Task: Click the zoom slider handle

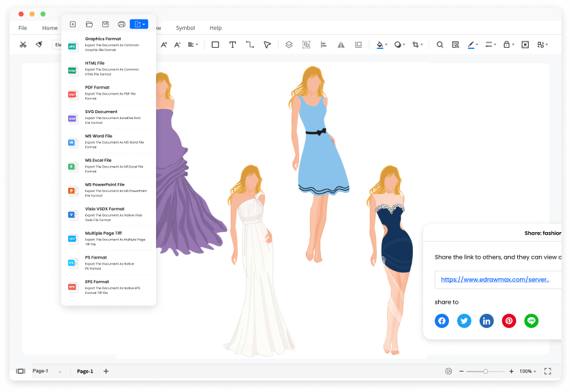Action: 485,372
